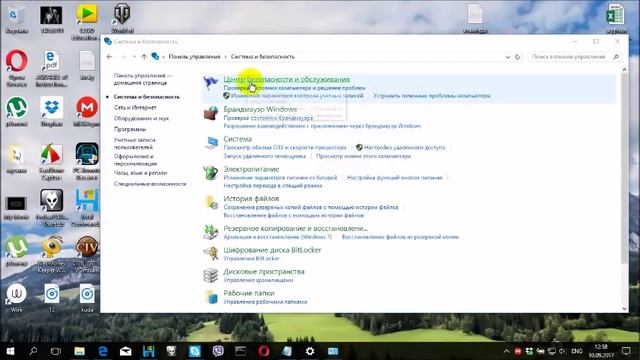640x360 pixels.
Task: Select Оформление и персонализация in sidebar
Action: point(135,160)
